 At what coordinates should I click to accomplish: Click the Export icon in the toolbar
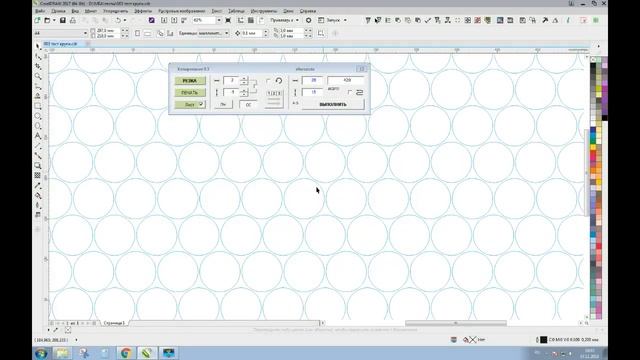[x=174, y=20]
